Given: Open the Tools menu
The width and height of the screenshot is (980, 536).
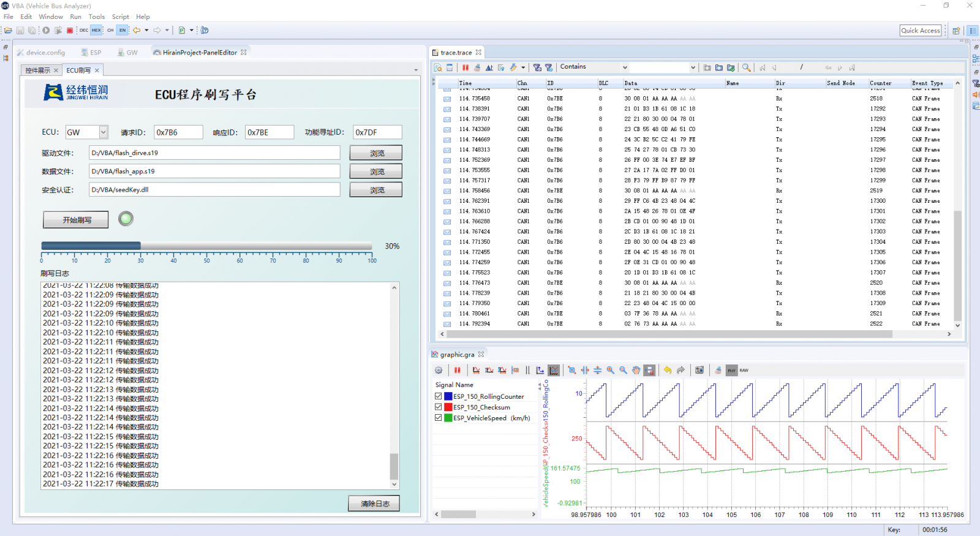Looking at the screenshot, I should (x=96, y=17).
